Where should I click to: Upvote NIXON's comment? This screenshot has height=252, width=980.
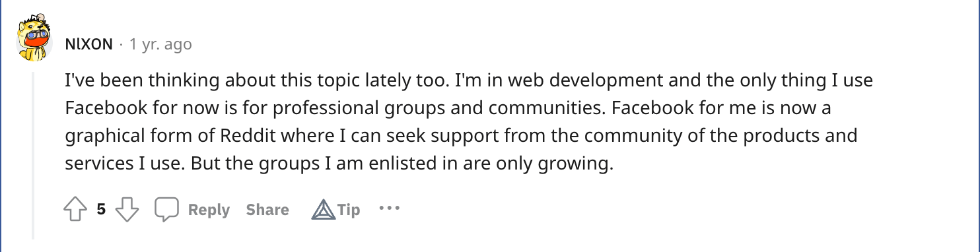coord(75,210)
